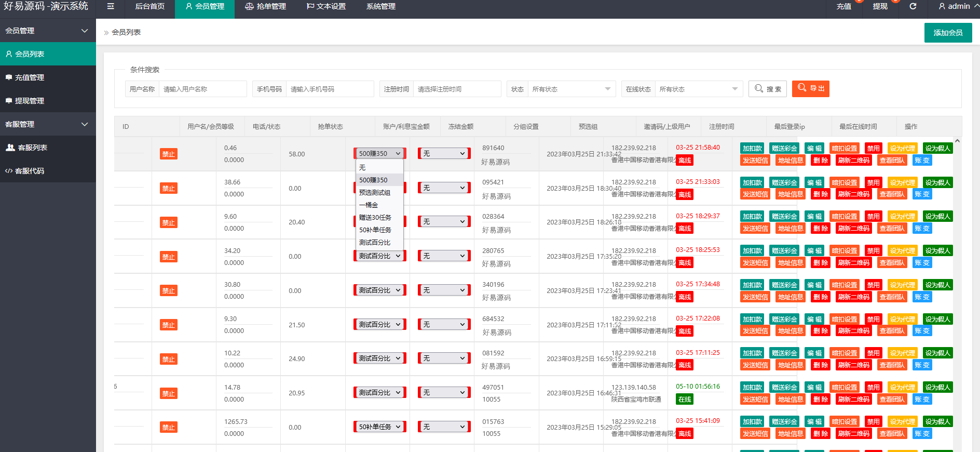Click the 请输入用户名称 input field
Image resolution: width=980 pixels, height=452 pixels.
click(203, 89)
